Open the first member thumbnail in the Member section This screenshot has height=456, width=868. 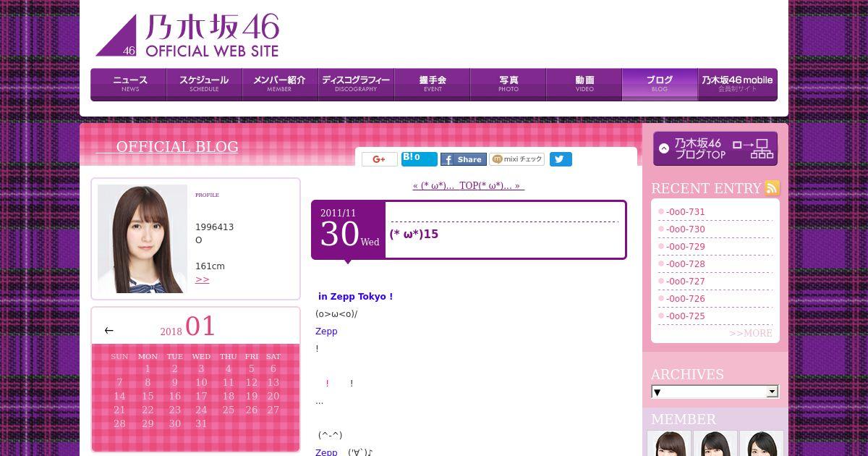(x=669, y=443)
